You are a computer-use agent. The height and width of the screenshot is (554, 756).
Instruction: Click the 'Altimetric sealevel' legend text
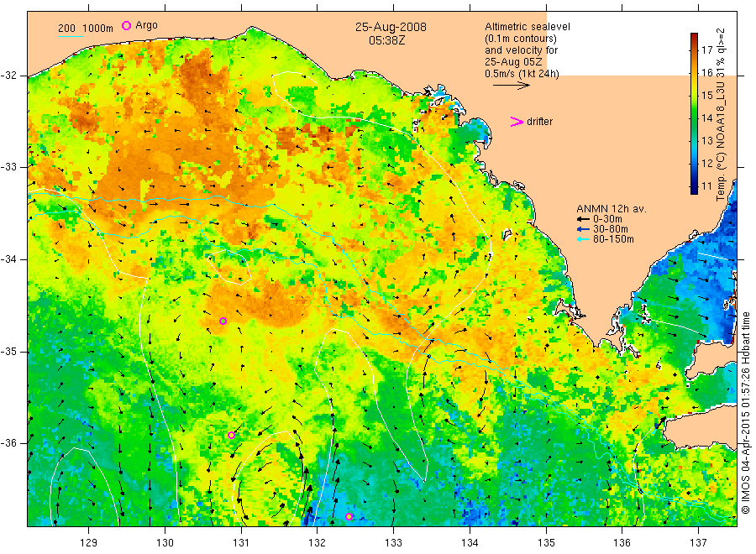pyautogui.click(x=528, y=27)
